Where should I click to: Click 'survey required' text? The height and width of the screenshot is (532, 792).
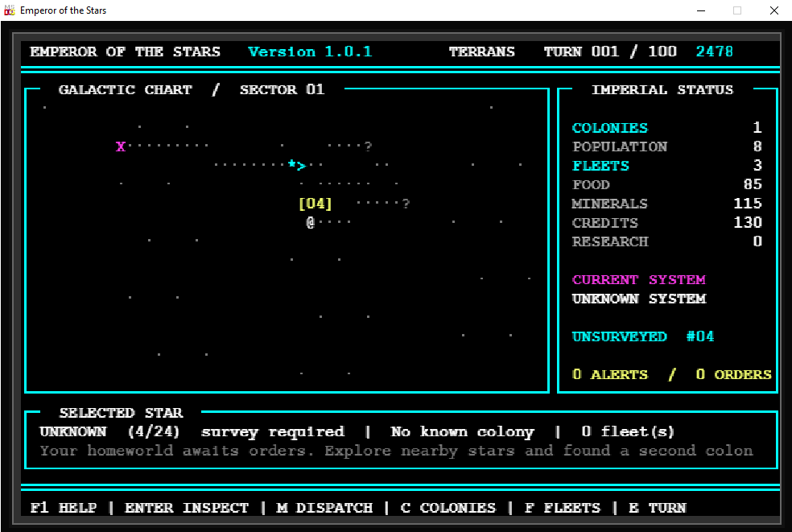[273, 432]
